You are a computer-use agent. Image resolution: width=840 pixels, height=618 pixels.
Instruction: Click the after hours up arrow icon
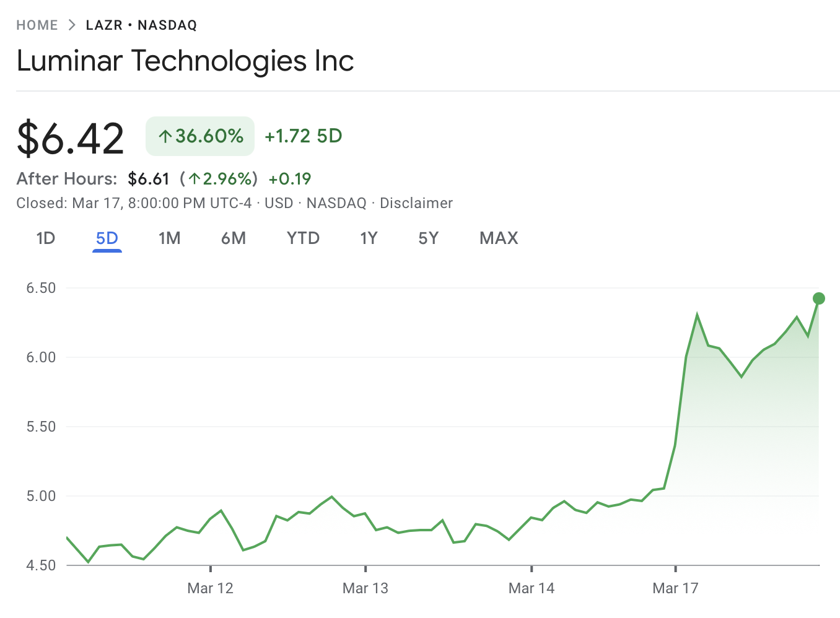195,179
